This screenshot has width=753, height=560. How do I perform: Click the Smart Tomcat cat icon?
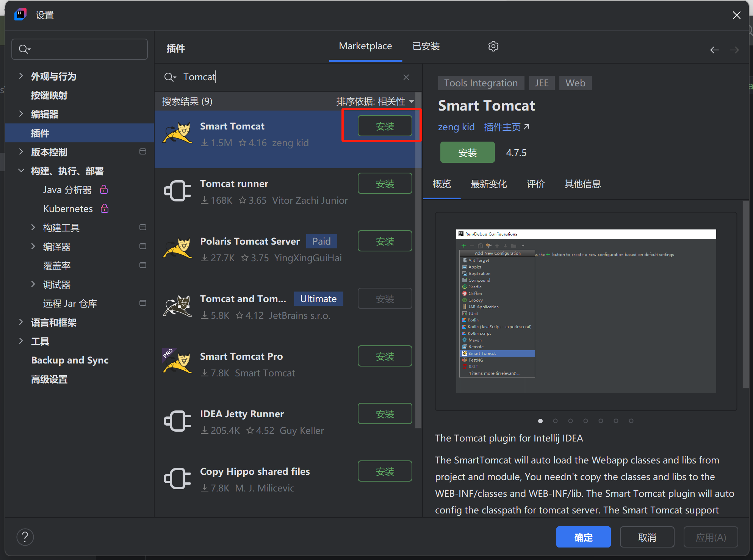[x=177, y=133]
